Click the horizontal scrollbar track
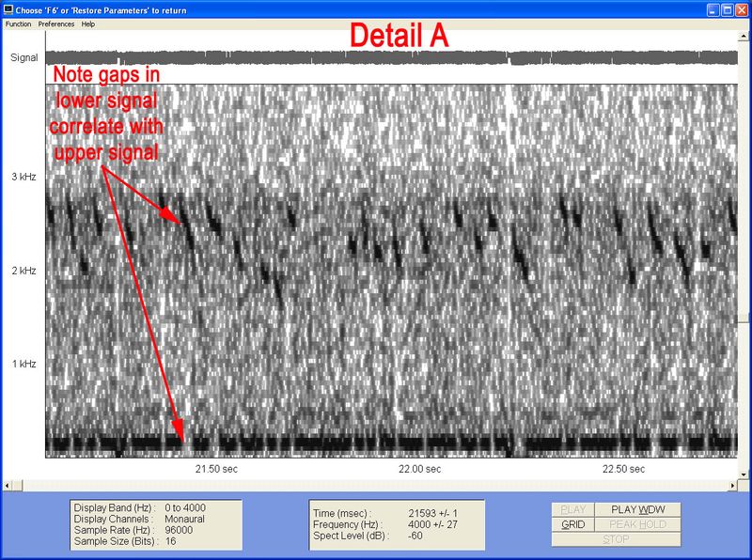The width and height of the screenshot is (752, 560). click(x=375, y=486)
